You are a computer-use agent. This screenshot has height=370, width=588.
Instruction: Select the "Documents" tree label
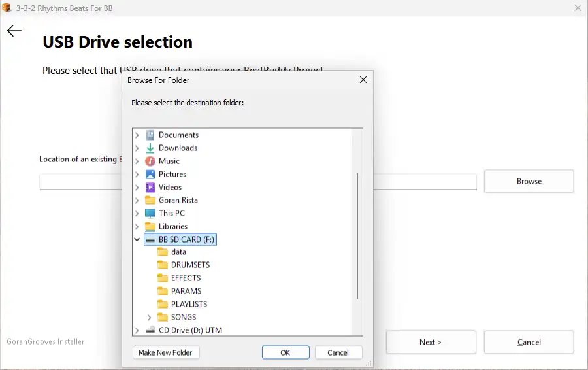tap(178, 135)
